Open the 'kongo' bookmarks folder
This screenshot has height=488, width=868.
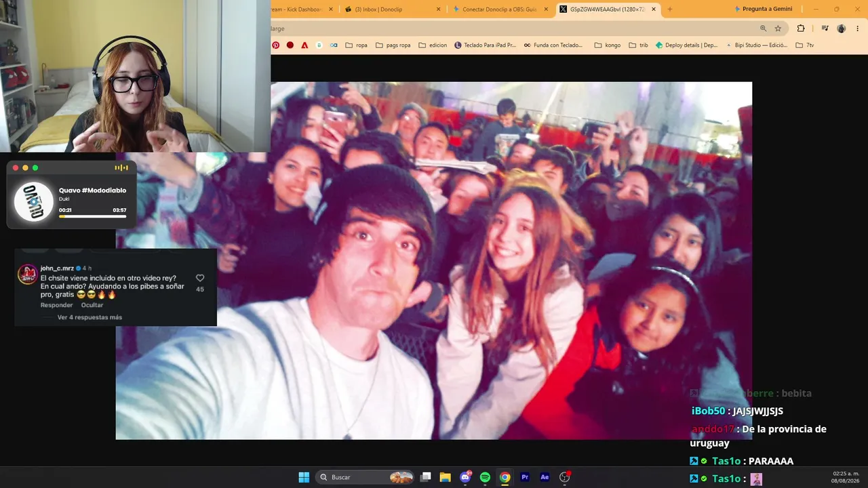[608, 45]
